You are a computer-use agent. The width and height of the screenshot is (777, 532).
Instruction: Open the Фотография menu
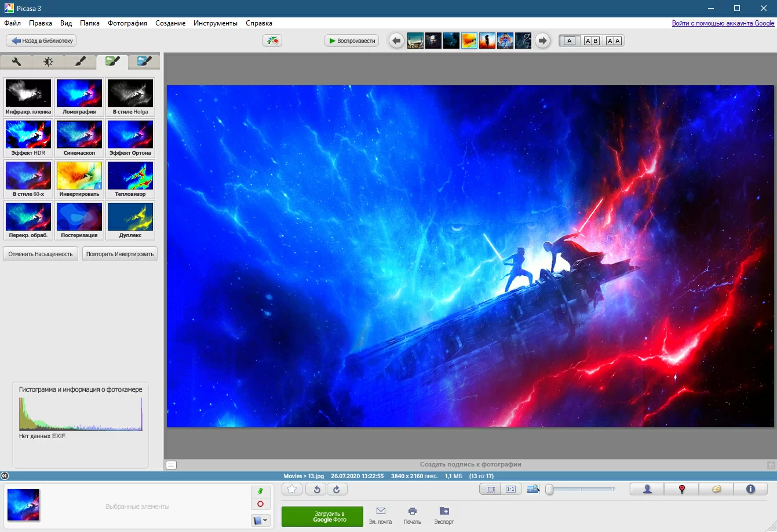tap(127, 23)
